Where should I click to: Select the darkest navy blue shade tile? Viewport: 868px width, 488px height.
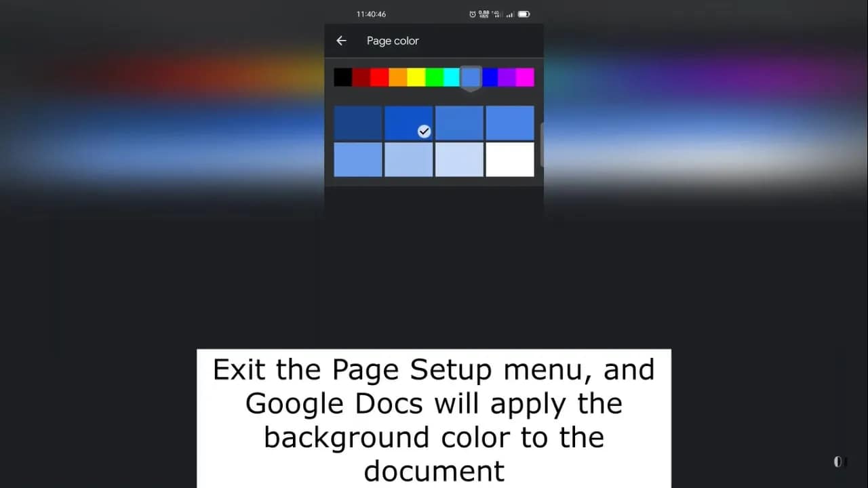point(358,123)
